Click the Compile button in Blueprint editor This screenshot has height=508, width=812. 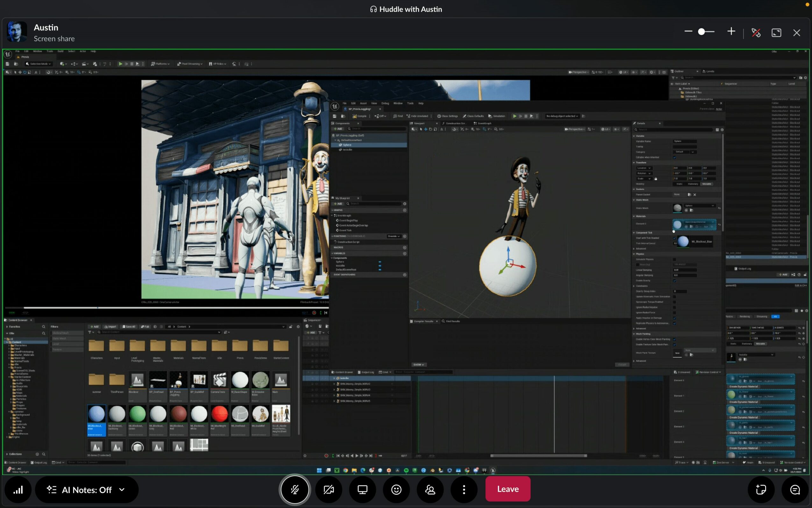tap(360, 116)
